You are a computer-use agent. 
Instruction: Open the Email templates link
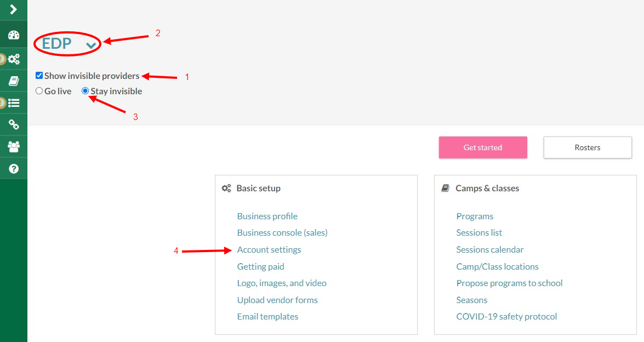[x=268, y=317]
